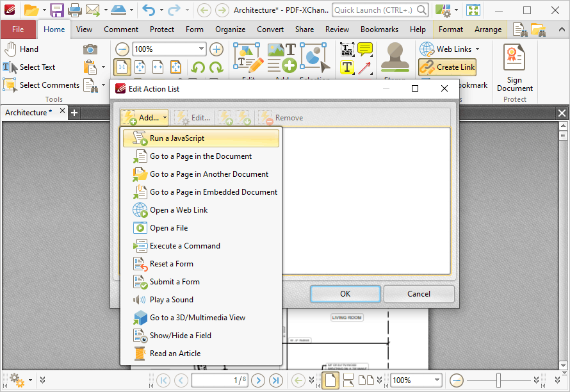Viewport: 570px width, 392px height.
Task: Toggle the Actual Size view button
Action: pos(122,67)
